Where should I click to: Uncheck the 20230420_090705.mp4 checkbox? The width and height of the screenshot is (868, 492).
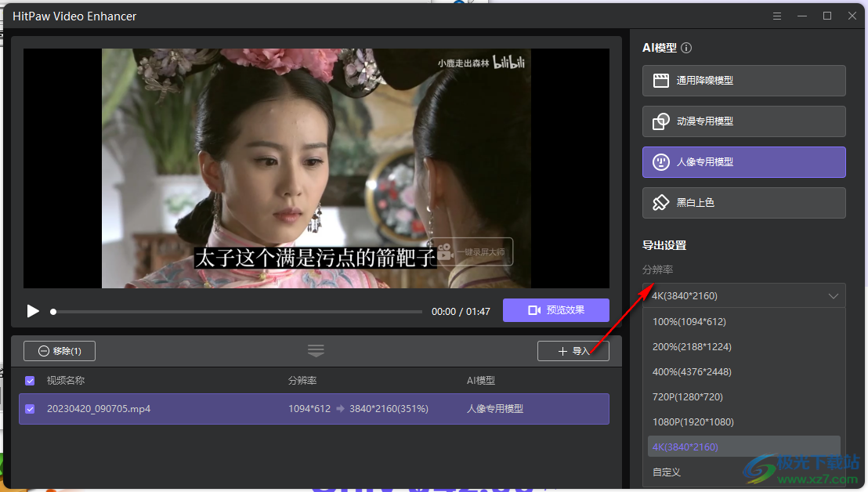[30, 409]
